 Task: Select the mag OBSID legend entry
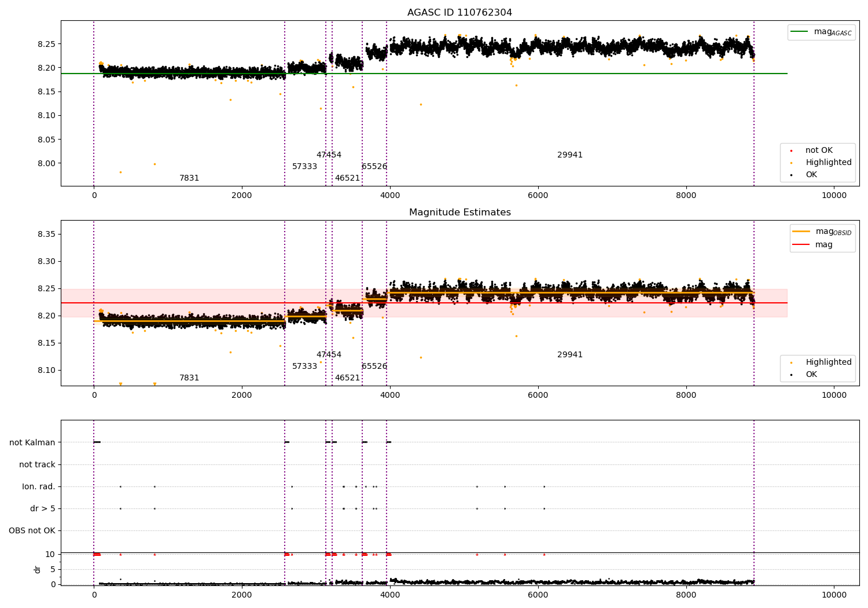822,232
